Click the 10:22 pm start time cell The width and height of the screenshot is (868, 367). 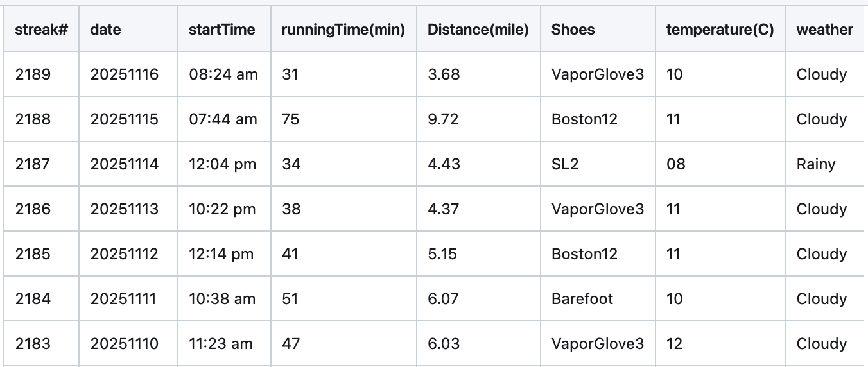[222, 209]
